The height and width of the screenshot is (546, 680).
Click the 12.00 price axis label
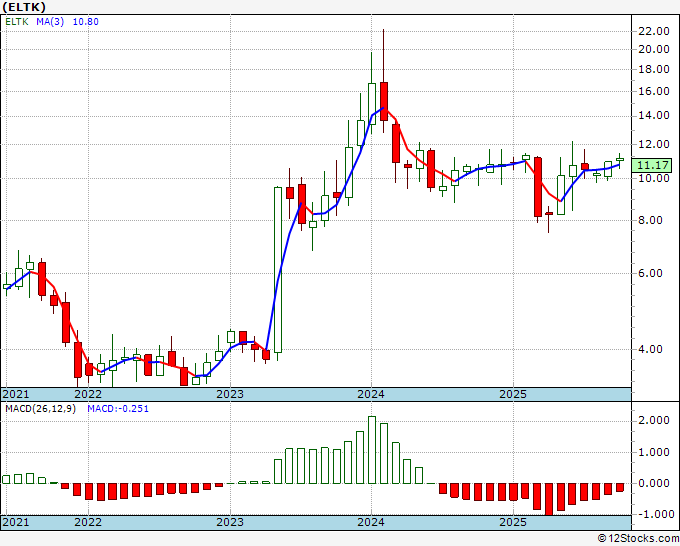click(x=654, y=144)
